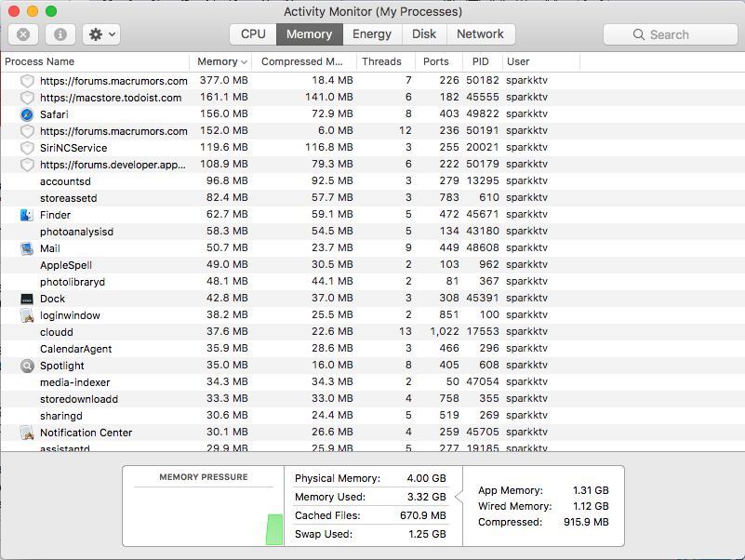Click the Memory Used 3.32 GB value
The height and width of the screenshot is (560, 745).
coord(426,497)
